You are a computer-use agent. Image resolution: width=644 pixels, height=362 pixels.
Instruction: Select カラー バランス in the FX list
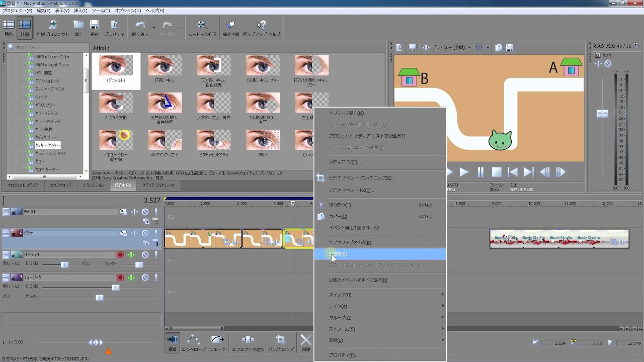point(47,113)
